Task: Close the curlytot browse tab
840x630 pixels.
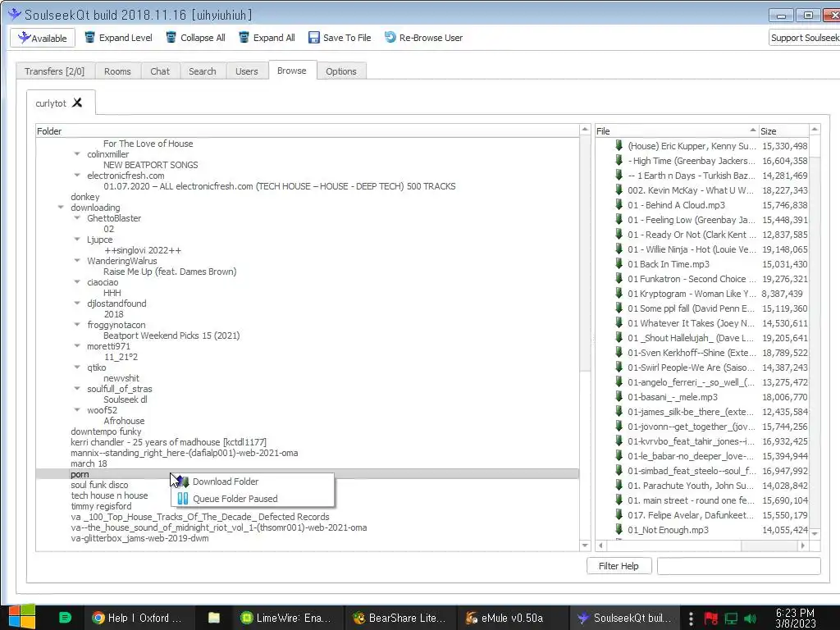Action: [x=77, y=103]
